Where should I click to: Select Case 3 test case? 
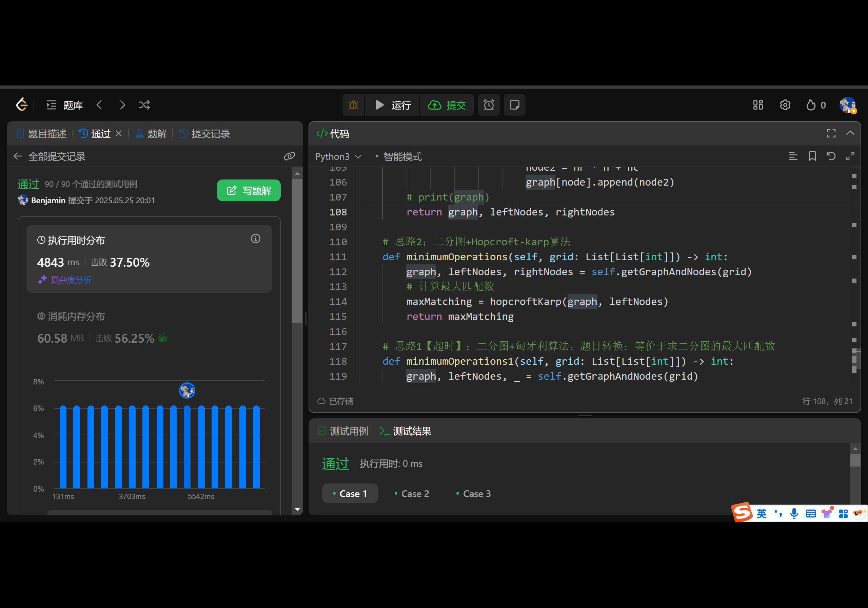pyautogui.click(x=473, y=493)
